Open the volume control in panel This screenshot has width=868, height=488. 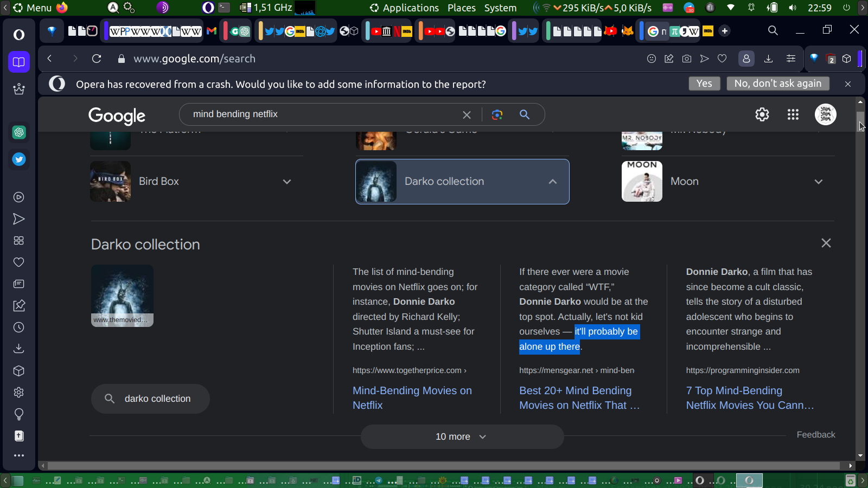(x=793, y=8)
